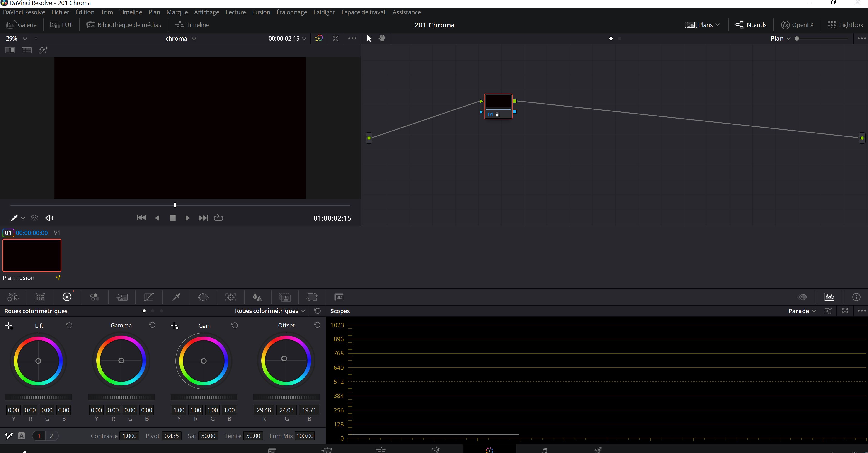This screenshot has width=868, height=453.
Task: Expand the Parade scope type dropdown
Action: click(x=802, y=311)
